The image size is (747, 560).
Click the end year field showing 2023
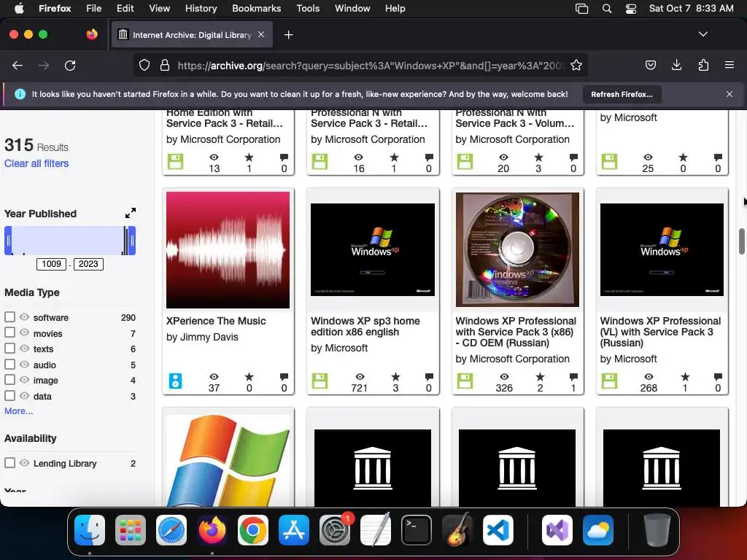88,264
